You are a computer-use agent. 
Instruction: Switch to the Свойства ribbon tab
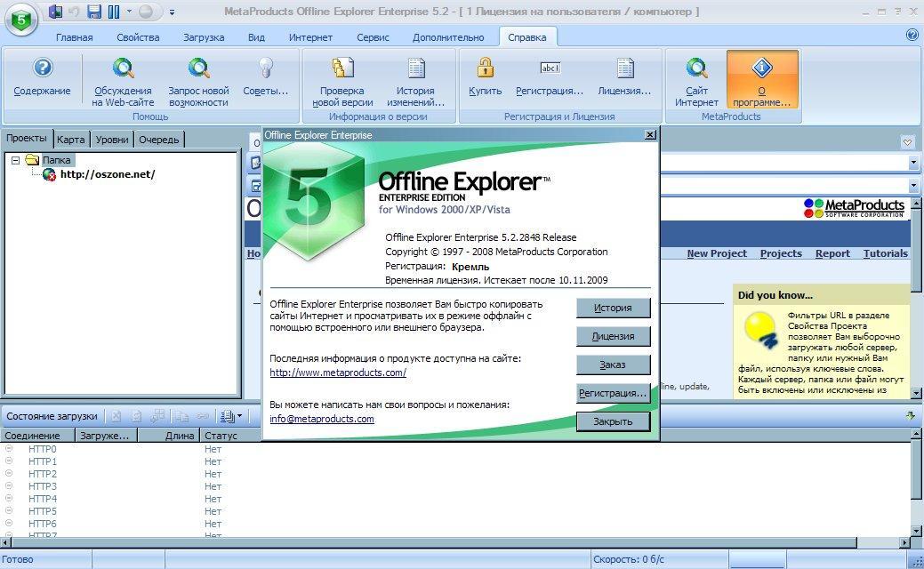tap(138, 37)
